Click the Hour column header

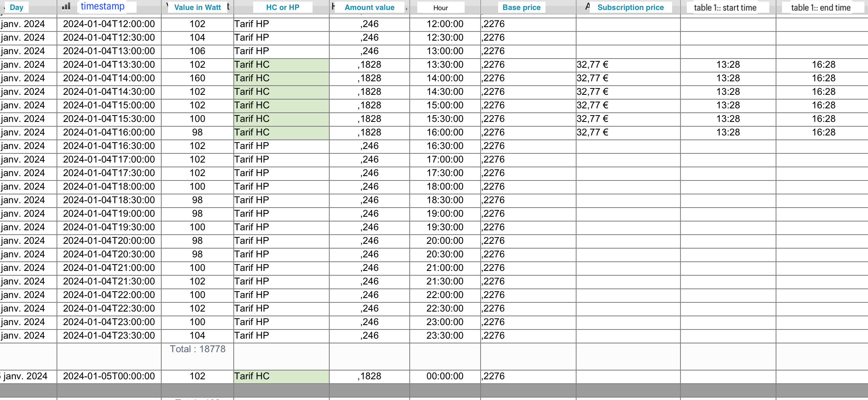[x=441, y=8]
